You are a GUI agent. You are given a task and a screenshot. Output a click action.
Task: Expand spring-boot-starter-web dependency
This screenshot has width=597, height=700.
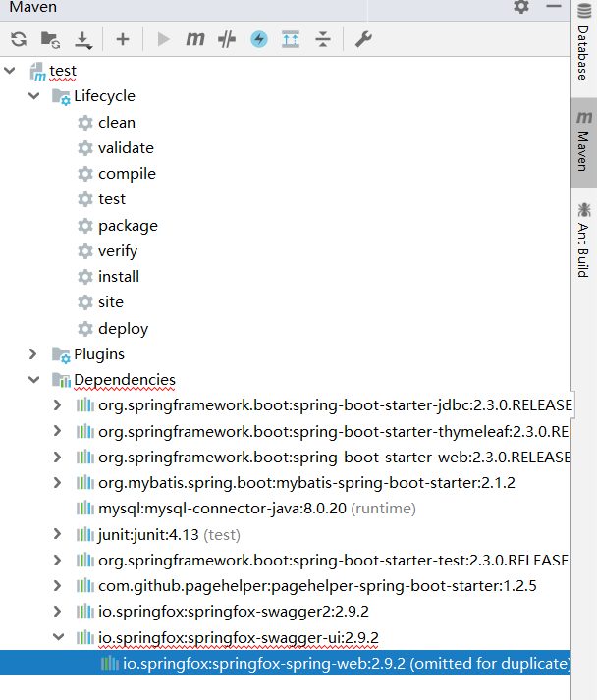(x=58, y=458)
